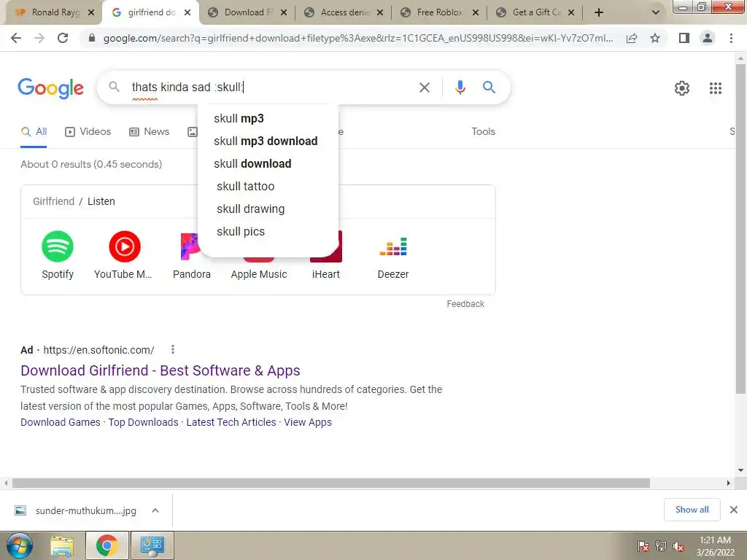Close the Ronald Rayg tab
This screenshot has height=560, width=747.
pyautogui.click(x=91, y=12)
